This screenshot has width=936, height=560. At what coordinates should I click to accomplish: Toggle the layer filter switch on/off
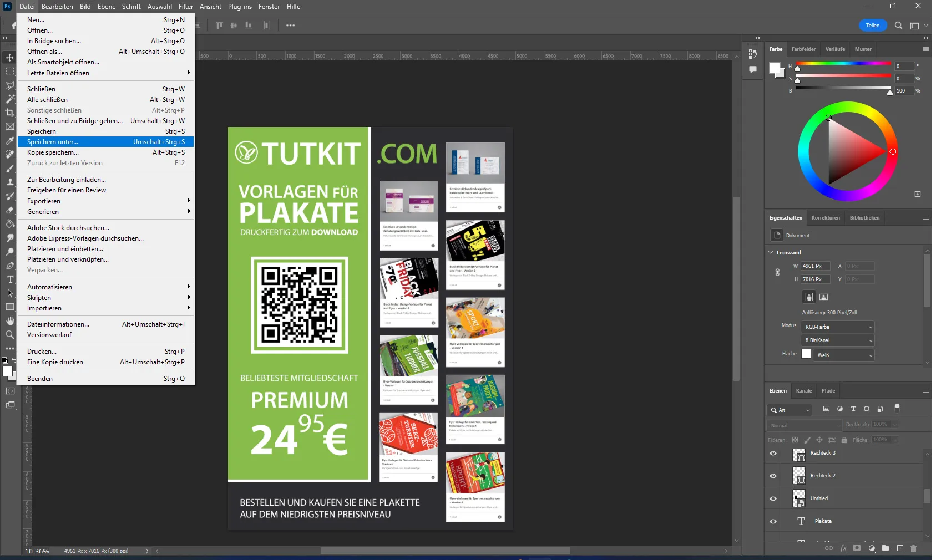(x=897, y=408)
